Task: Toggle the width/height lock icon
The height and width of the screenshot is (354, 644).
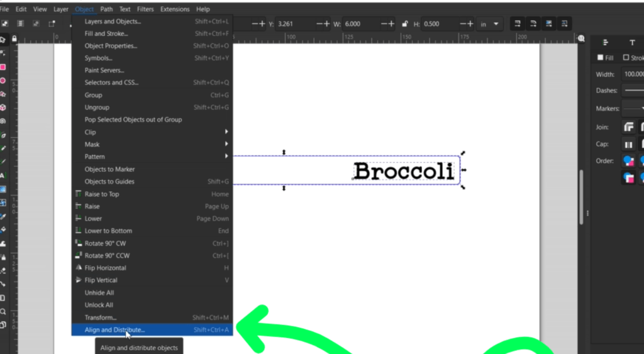Action: pos(405,24)
